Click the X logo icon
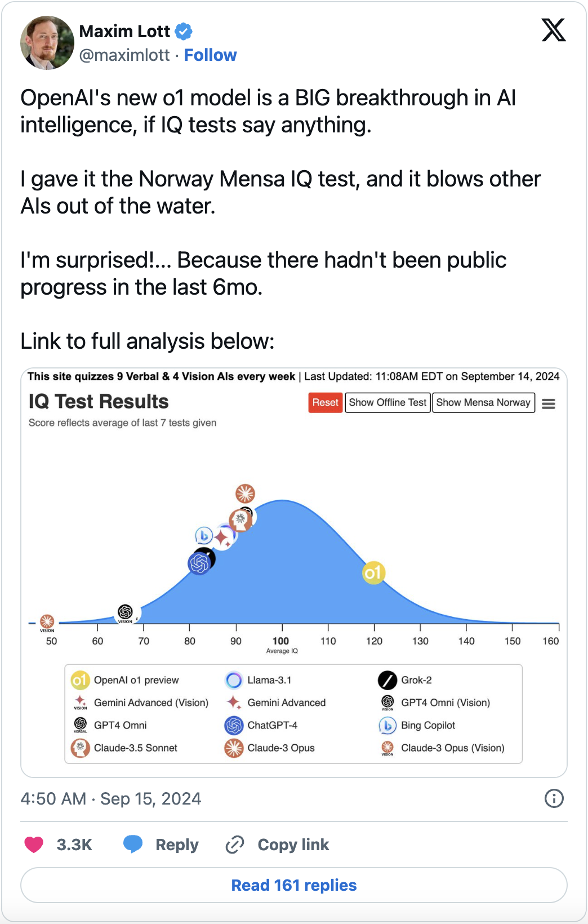Screen dimensions: 588x924 553,30
